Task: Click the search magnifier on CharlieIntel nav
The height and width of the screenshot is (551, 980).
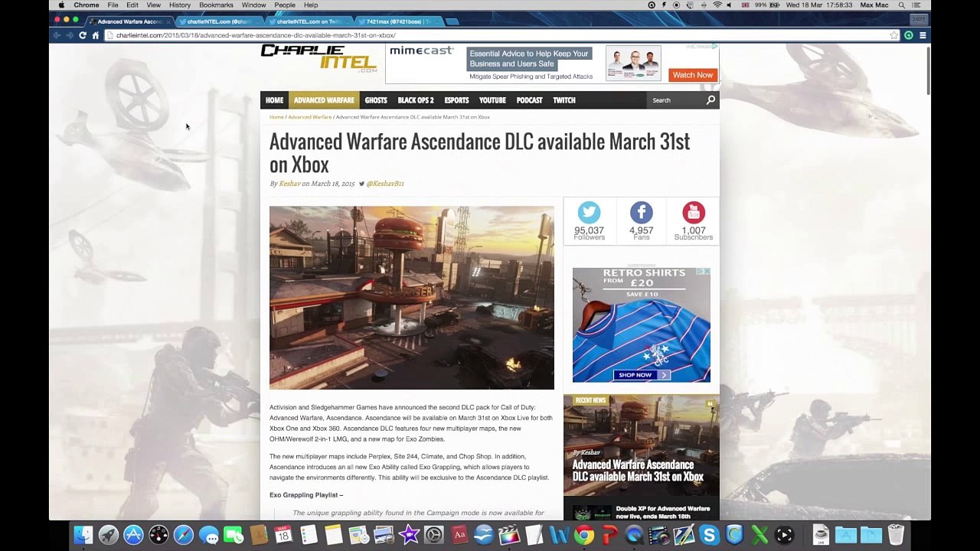Action: 710,100
